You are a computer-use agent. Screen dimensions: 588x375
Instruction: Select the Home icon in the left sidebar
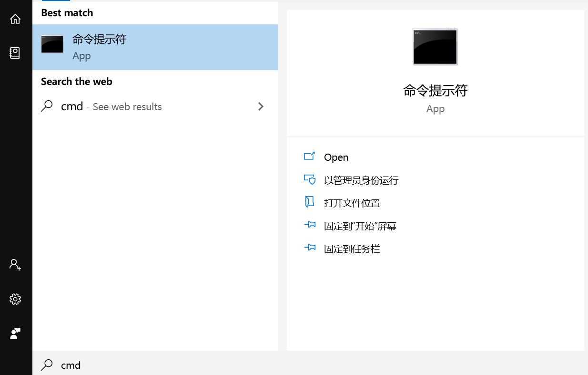pyautogui.click(x=15, y=19)
